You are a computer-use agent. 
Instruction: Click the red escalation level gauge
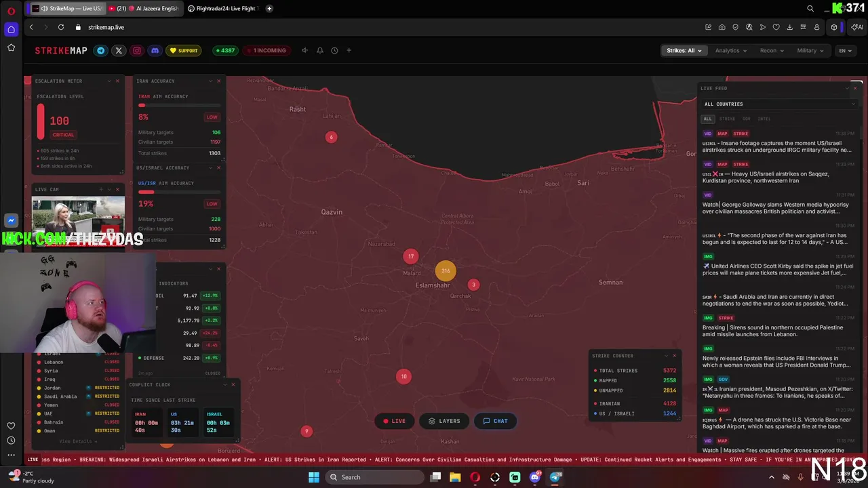point(41,122)
